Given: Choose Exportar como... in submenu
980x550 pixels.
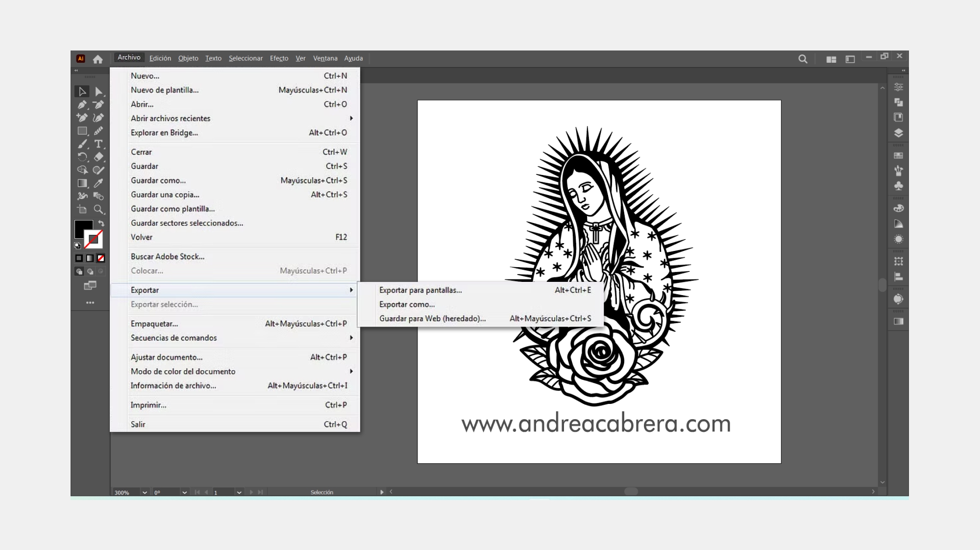Looking at the screenshot, I should (407, 304).
